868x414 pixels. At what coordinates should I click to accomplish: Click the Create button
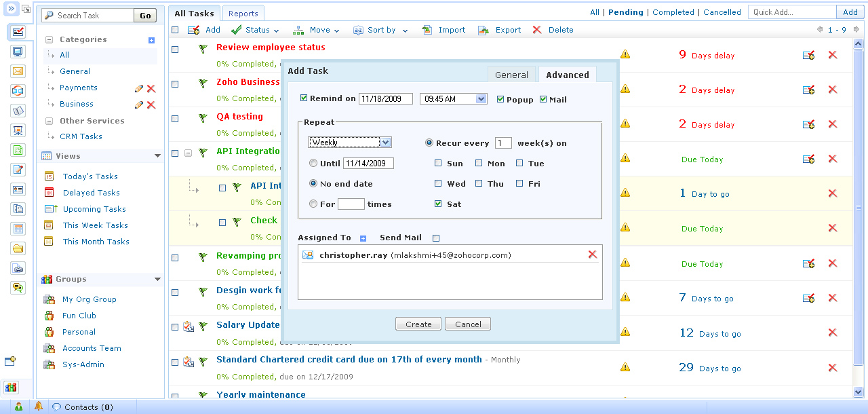click(x=418, y=324)
